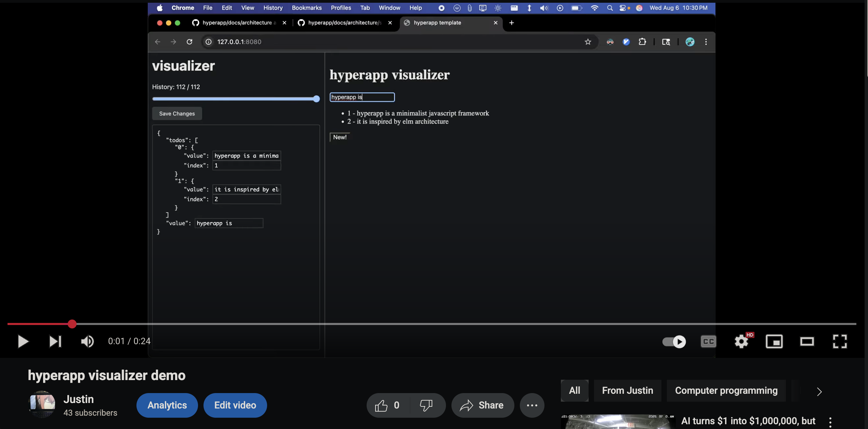Image resolution: width=868 pixels, height=429 pixels.
Task: Toggle the autoplay switch
Action: (x=674, y=341)
